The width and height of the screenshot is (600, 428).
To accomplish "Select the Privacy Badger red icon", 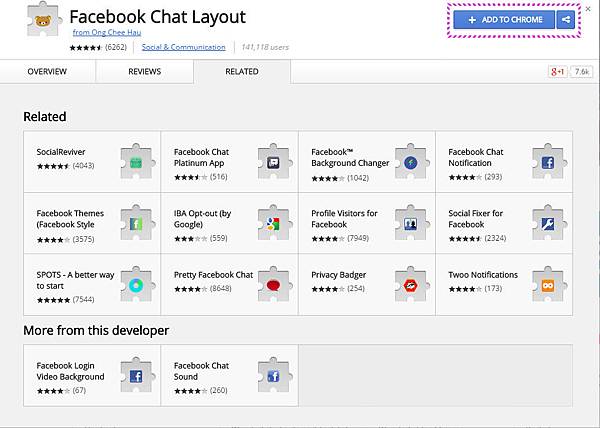I will click(412, 284).
